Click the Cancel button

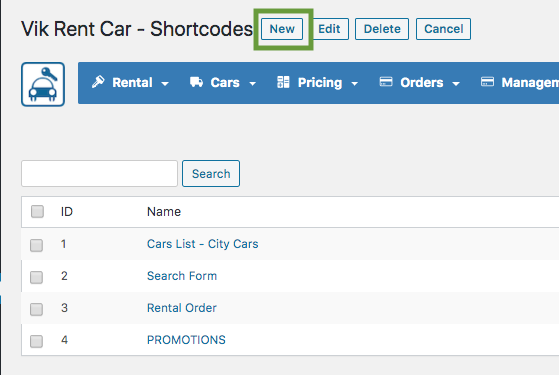tap(443, 29)
